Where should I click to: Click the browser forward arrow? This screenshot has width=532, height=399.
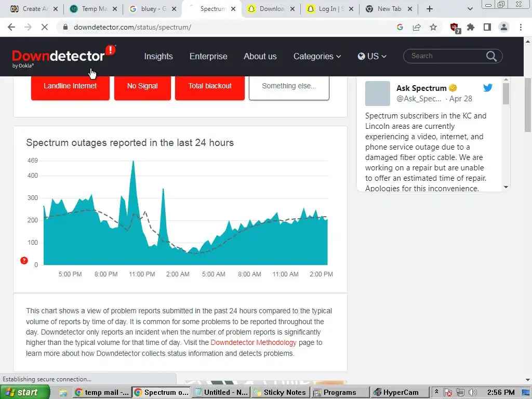28,27
